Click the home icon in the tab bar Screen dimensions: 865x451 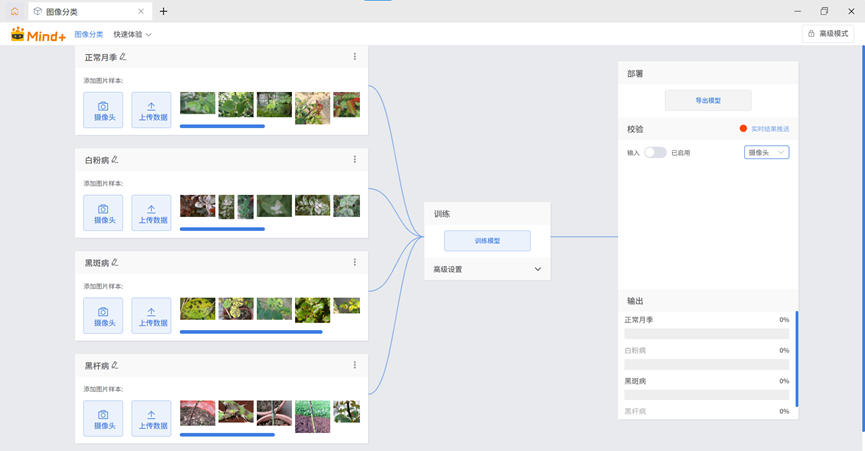(14, 11)
